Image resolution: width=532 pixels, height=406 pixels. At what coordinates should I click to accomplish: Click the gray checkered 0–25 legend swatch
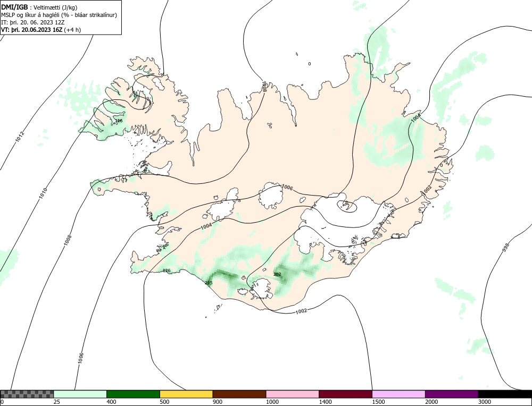click(x=27, y=394)
